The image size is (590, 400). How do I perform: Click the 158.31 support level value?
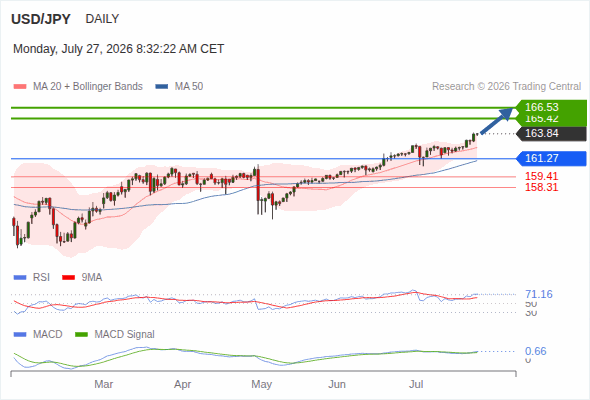[x=541, y=187]
